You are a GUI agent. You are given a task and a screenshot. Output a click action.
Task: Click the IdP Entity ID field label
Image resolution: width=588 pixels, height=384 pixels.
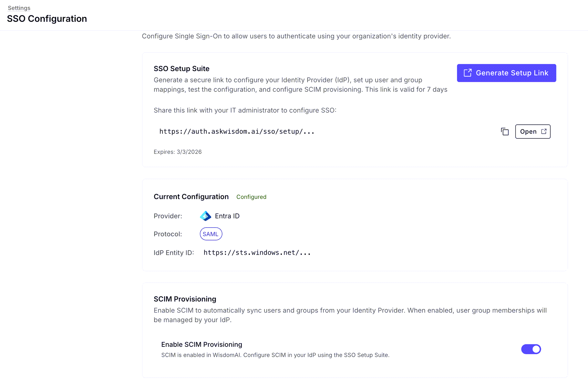click(174, 252)
